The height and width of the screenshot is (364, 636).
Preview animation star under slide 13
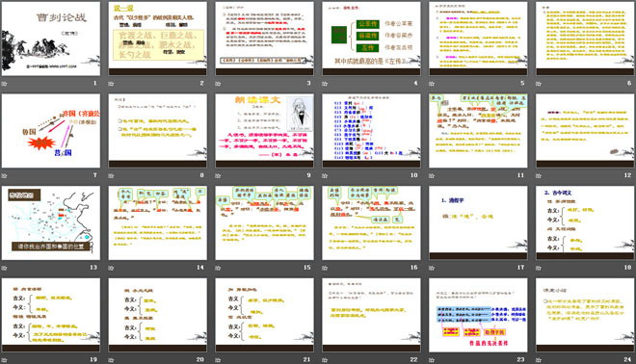click(5, 268)
